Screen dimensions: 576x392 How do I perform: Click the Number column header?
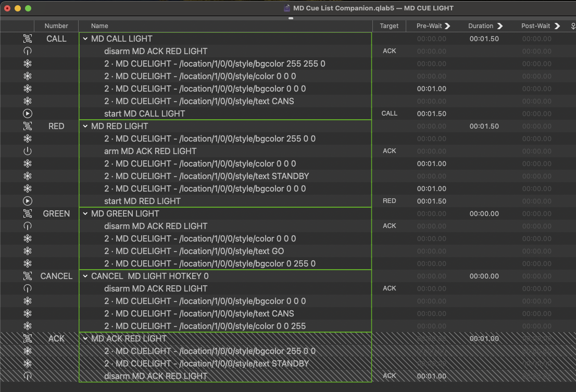pos(56,26)
